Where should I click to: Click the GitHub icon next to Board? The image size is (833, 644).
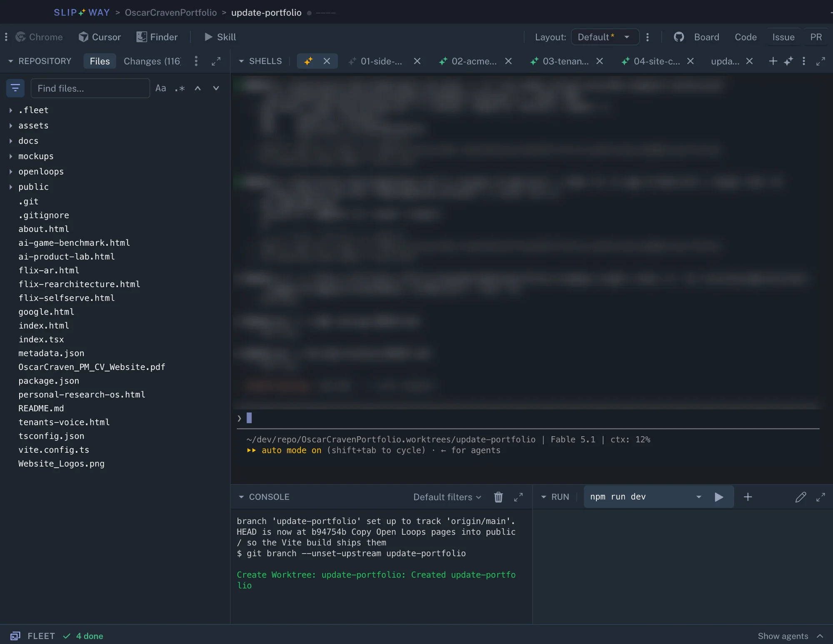coord(679,37)
